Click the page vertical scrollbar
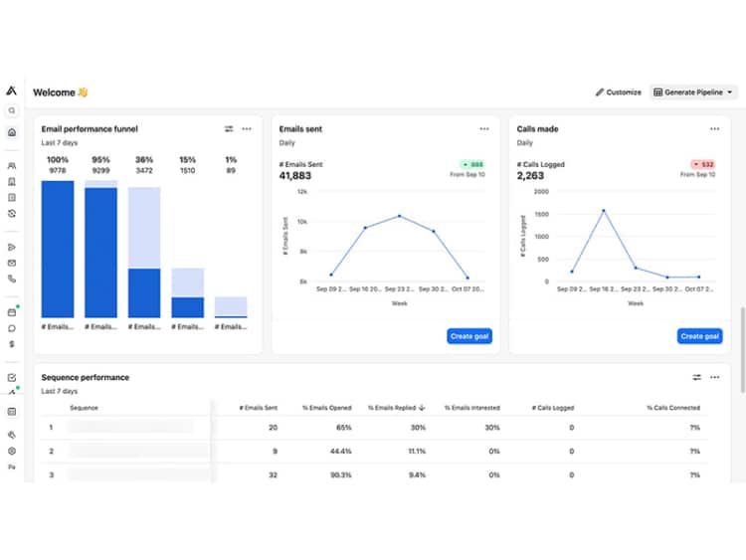 tap(742, 350)
